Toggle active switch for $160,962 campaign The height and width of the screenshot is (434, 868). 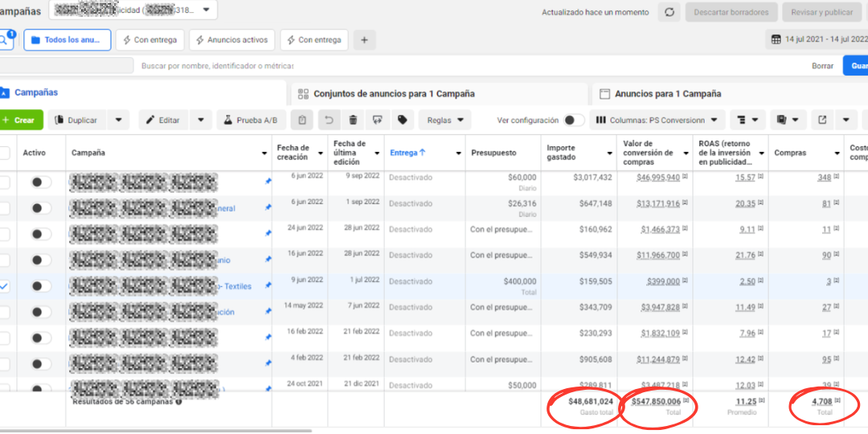point(41,234)
